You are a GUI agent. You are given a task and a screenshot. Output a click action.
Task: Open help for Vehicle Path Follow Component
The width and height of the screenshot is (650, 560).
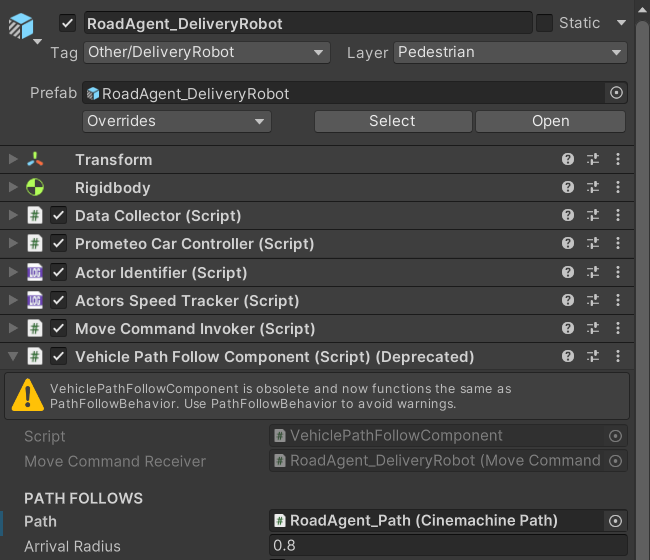(568, 356)
